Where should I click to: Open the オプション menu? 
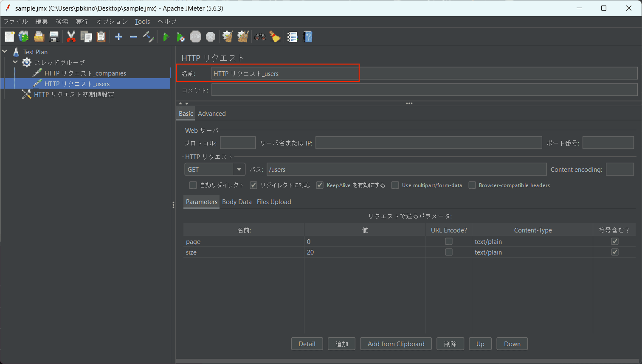click(112, 21)
